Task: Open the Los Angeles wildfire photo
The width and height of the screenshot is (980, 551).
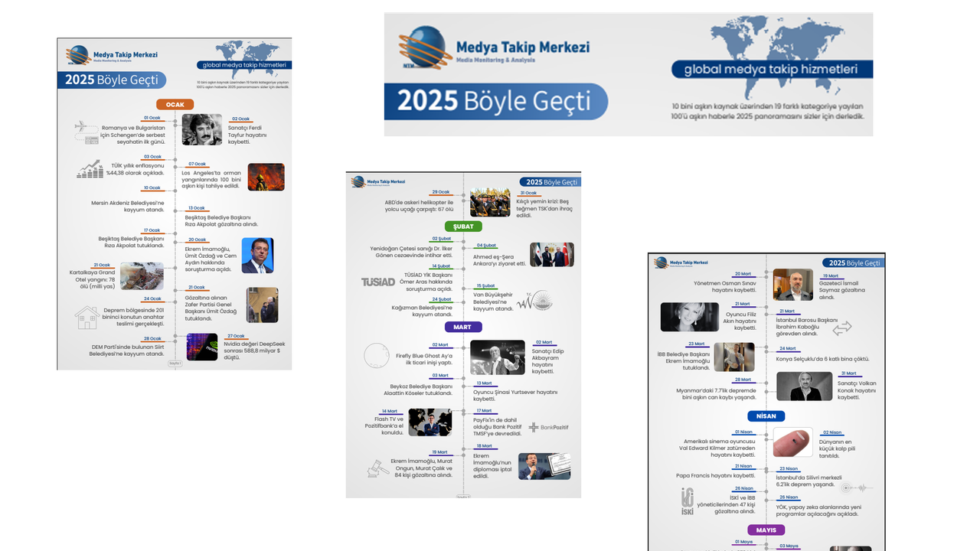Action: [266, 177]
